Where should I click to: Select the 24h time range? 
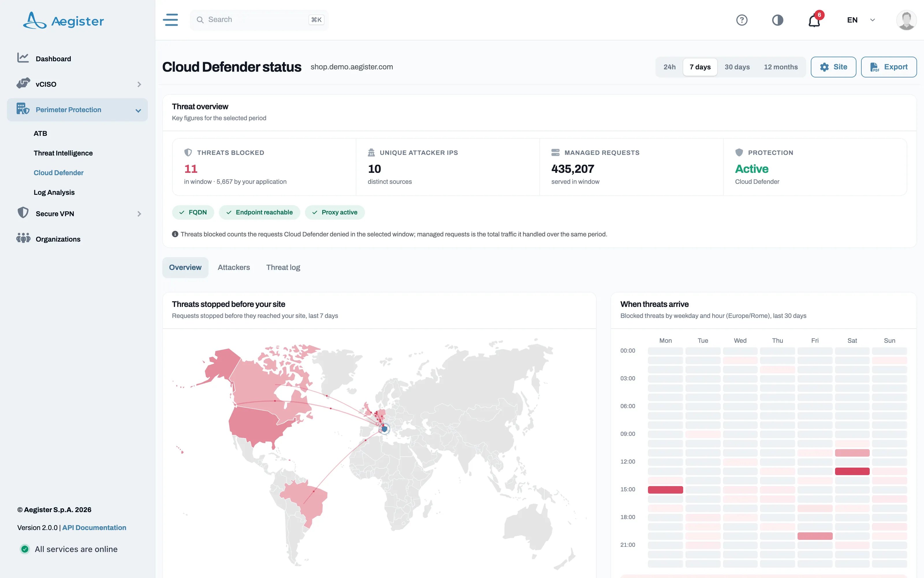[x=669, y=67]
